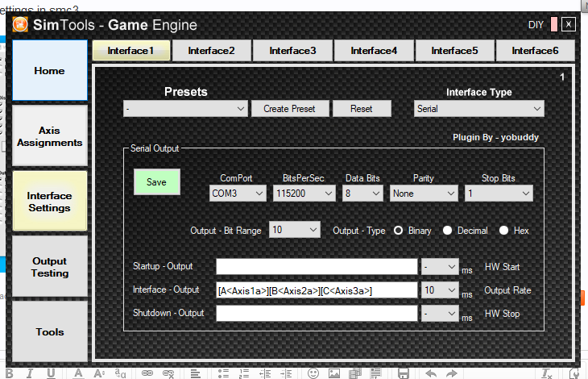The height and width of the screenshot is (379, 588).
Task: Open the Interface Settings section
Action: 50,201
